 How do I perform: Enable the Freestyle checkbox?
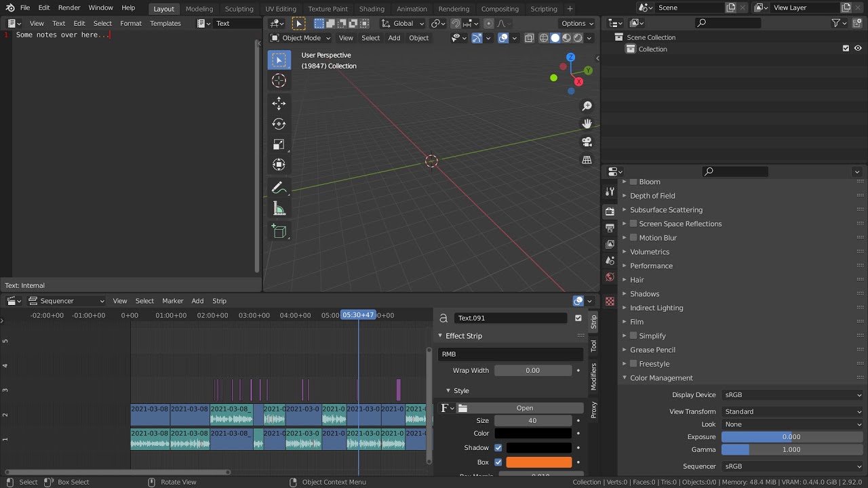633,364
